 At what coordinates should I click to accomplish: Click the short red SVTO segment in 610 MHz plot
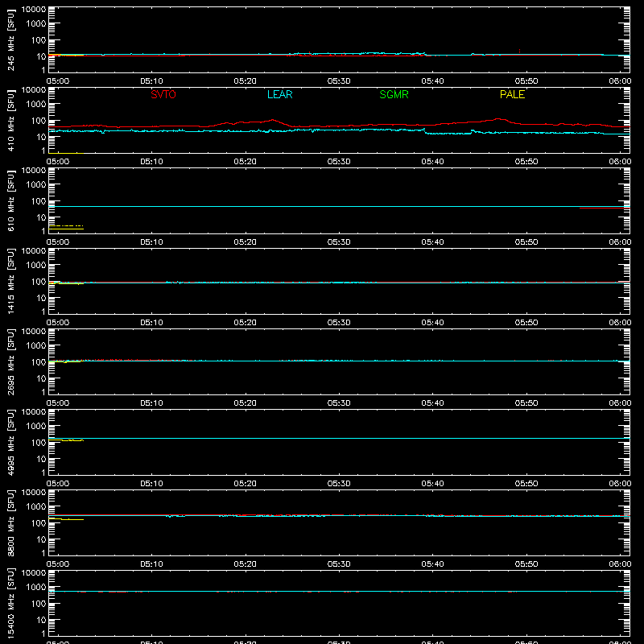[x=605, y=208]
